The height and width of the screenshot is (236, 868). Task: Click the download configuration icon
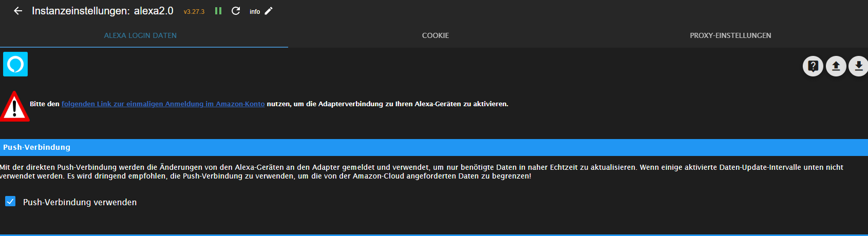(x=858, y=66)
